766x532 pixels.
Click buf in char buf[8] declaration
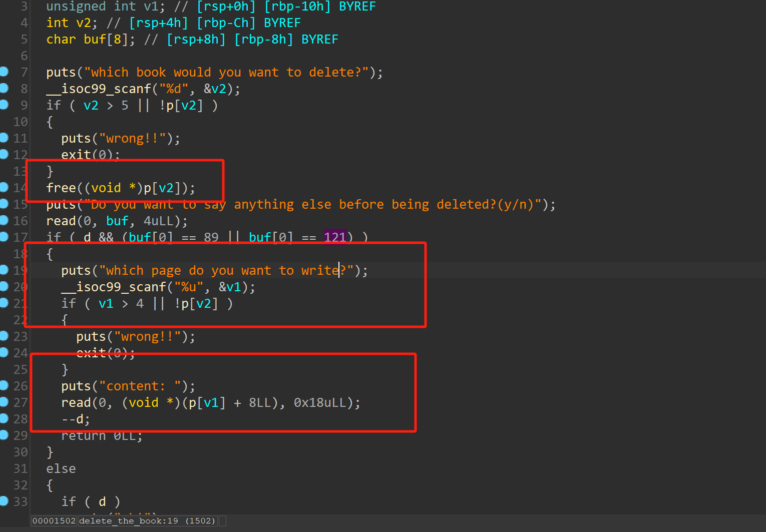coord(95,40)
